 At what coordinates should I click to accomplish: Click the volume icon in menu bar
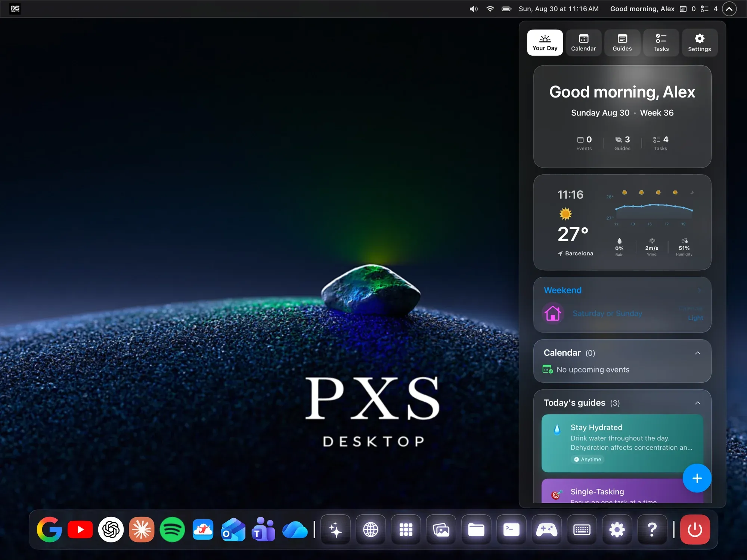[474, 9]
